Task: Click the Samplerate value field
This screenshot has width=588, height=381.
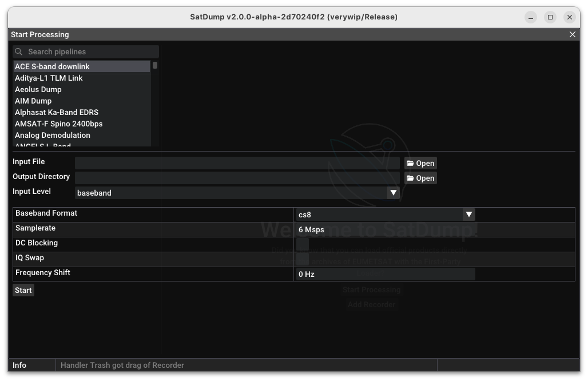Action: (x=384, y=229)
